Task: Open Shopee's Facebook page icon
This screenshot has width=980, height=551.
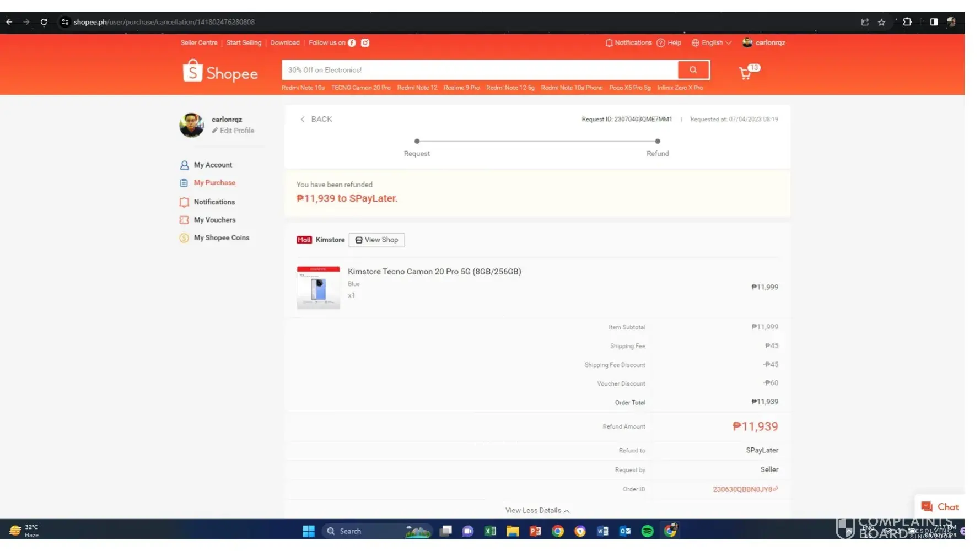Action: 352,43
